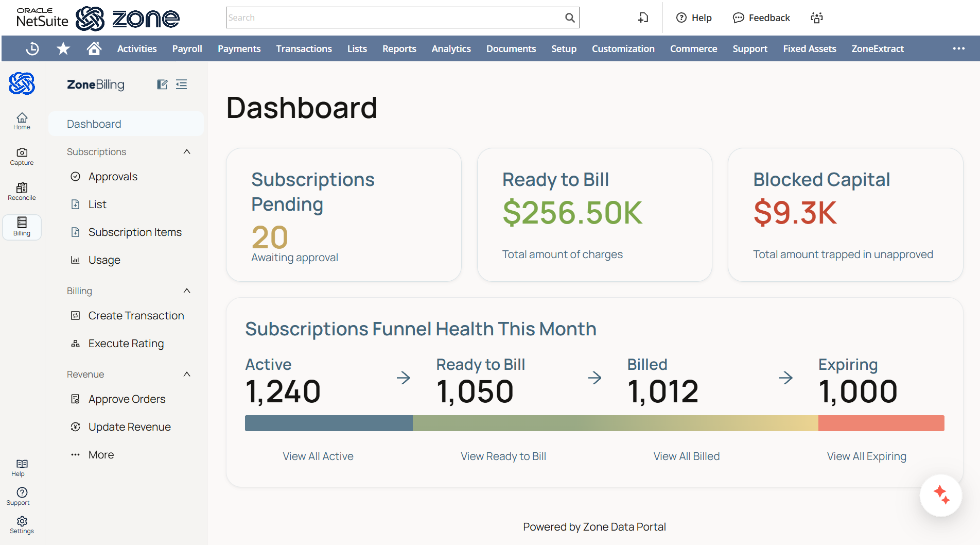Open the Blocked Capital $9.3K card

click(845, 215)
